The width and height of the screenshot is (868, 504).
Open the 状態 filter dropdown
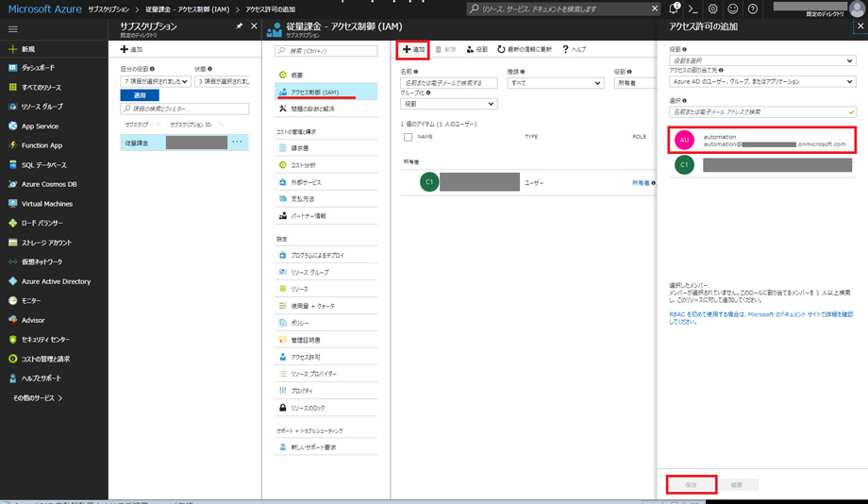tap(222, 81)
